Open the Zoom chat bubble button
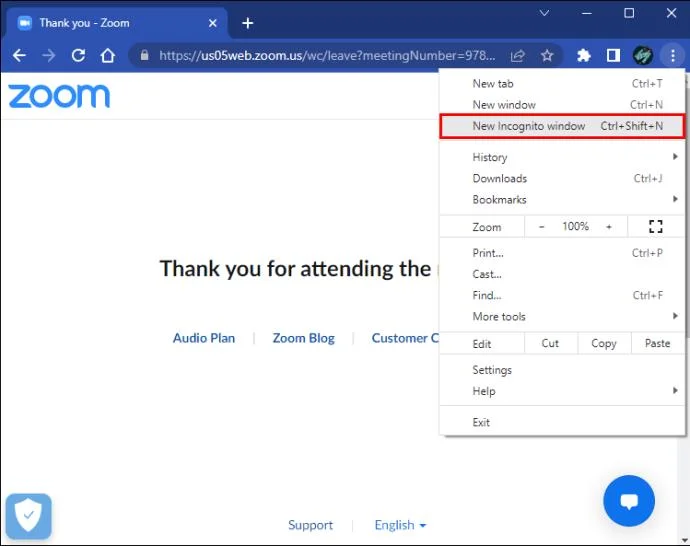Screen dimensions: 690x546 coord(629,501)
